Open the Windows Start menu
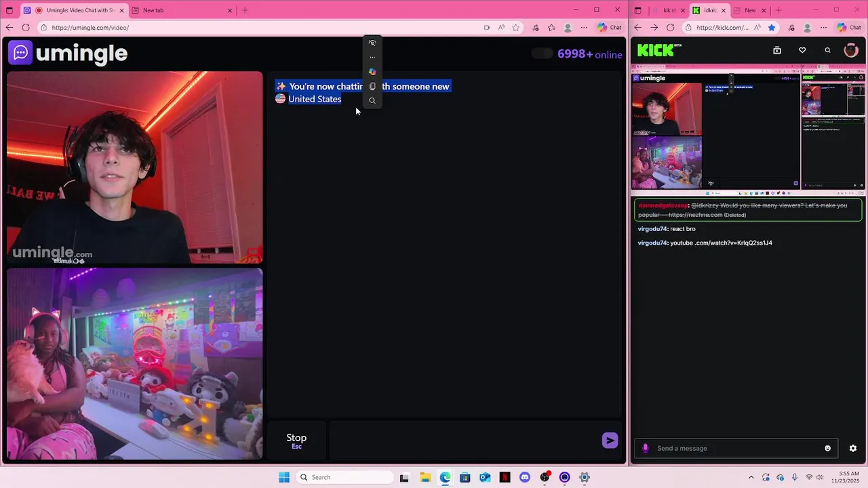 [x=284, y=477]
